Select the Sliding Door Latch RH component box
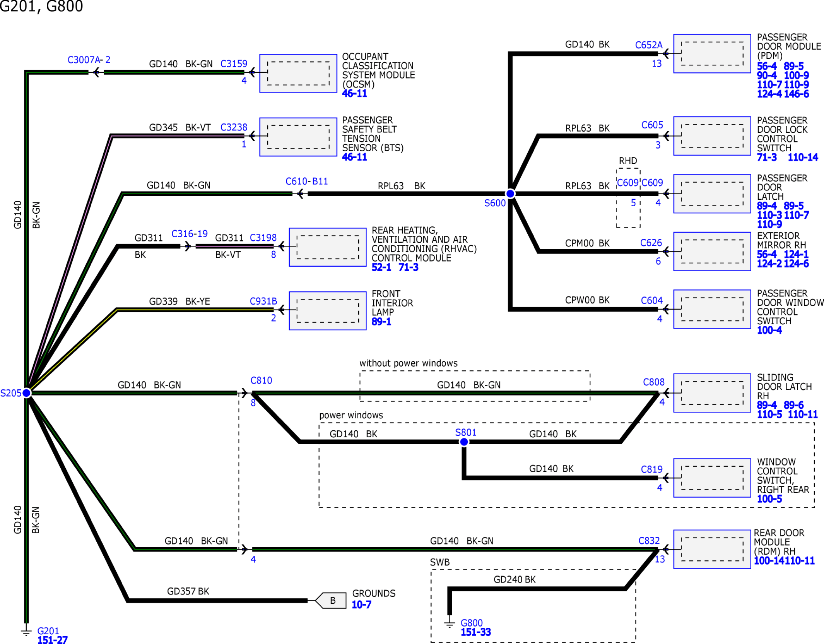 point(712,393)
